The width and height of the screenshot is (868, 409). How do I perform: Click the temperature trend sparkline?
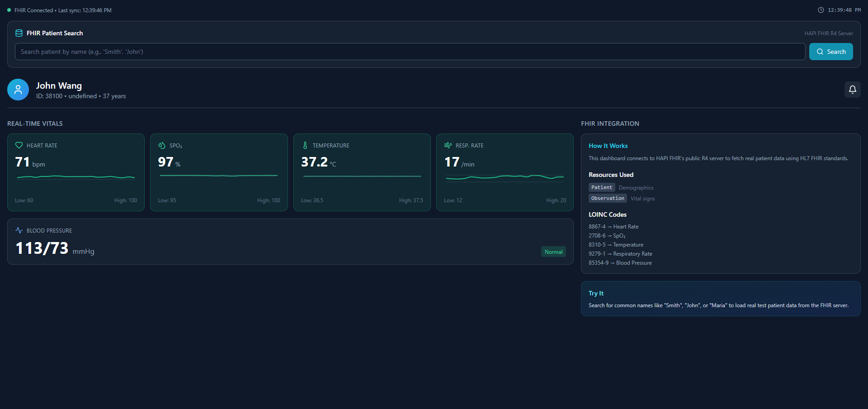(362, 176)
